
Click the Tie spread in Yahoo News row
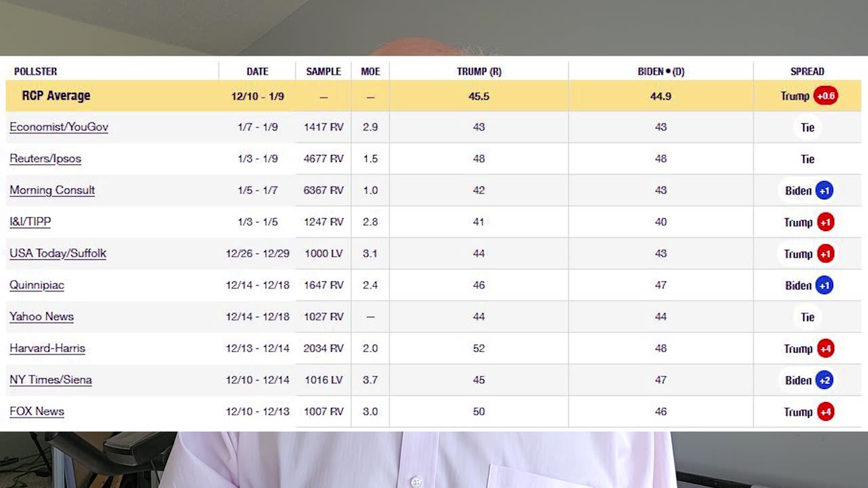[808, 317]
